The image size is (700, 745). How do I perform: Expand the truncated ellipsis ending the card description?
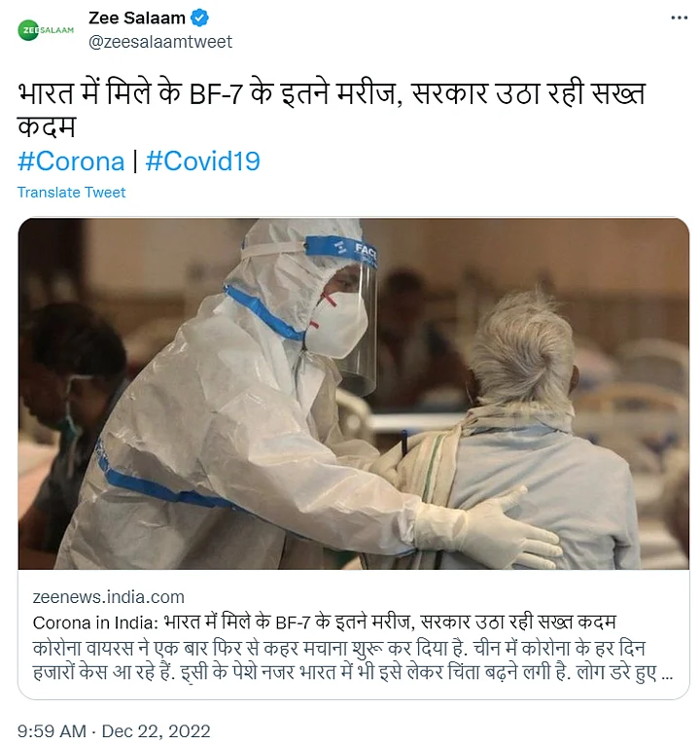coord(667,674)
